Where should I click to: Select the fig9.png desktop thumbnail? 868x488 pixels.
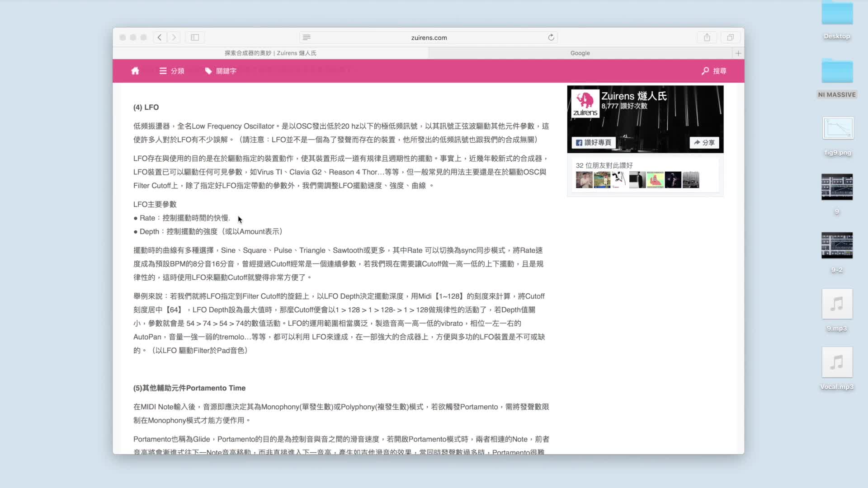[x=838, y=129]
